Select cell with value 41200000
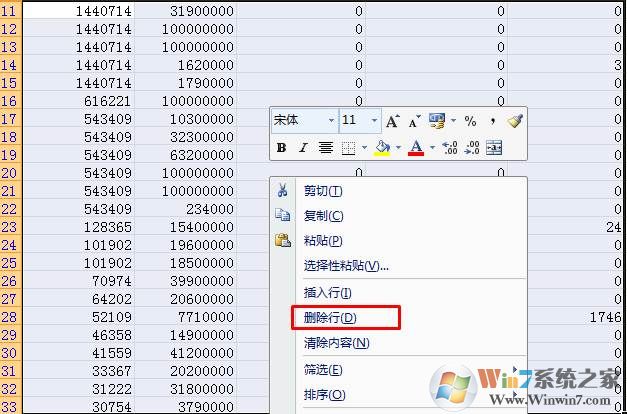Image resolution: width=627 pixels, height=414 pixels. 186,353
